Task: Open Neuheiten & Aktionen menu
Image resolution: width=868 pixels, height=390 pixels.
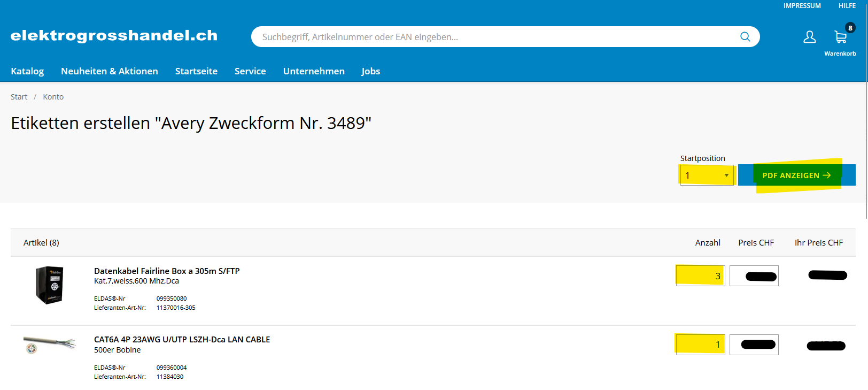Action: [x=110, y=71]
